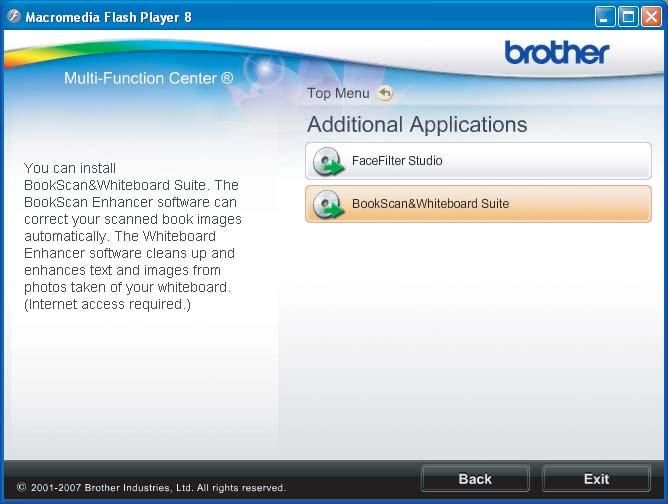The image size is (668, 504).
Task: Click the brother logo
Action: pyautogui.click(x=557, y=52)
